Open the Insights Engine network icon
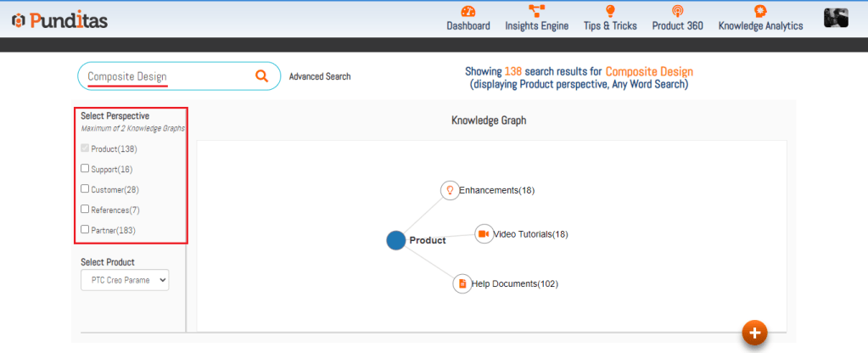Screen dimensions: 868x353 click(x=536, y=11)
